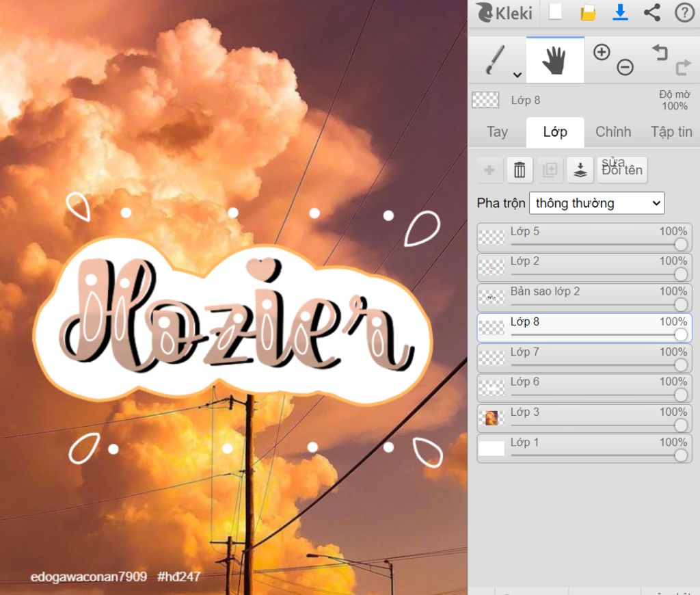Viewport: 700px width, 595px height.
Task: Delete the selected layer with the trash icon
Action: point(520,170)
